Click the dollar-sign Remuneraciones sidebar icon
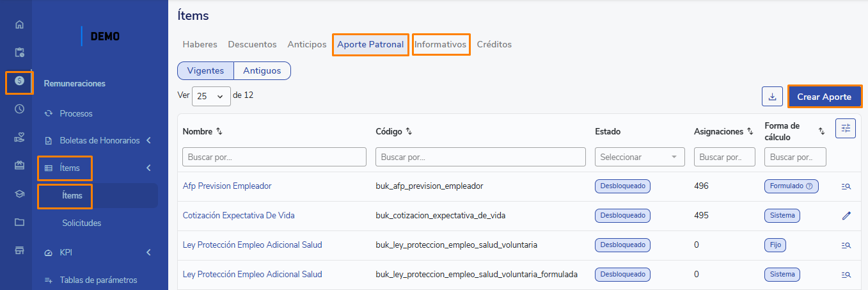The width and height of the screenshot is (868, 290). pyautogui.click(x=19, y=81)
